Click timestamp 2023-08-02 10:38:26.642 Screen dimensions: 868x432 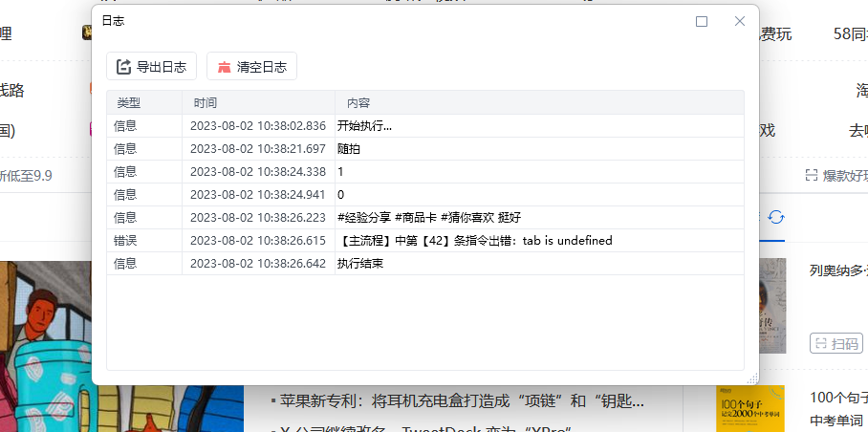[x=258, y=263]
